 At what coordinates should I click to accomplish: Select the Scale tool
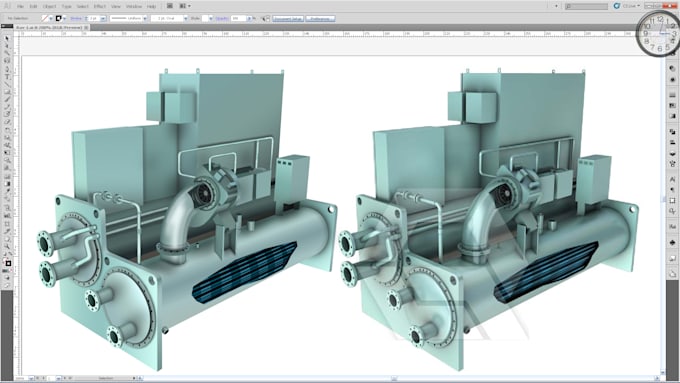pos(7,137)
